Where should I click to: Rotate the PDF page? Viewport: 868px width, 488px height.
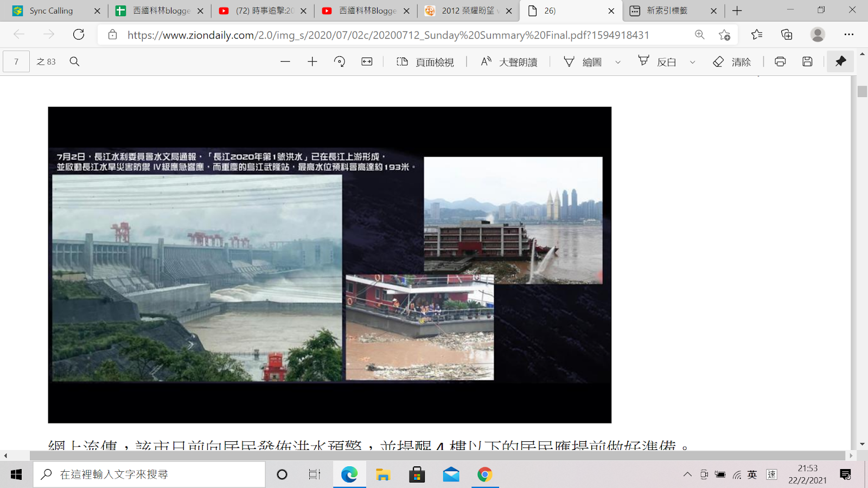(x=340, y=62)
